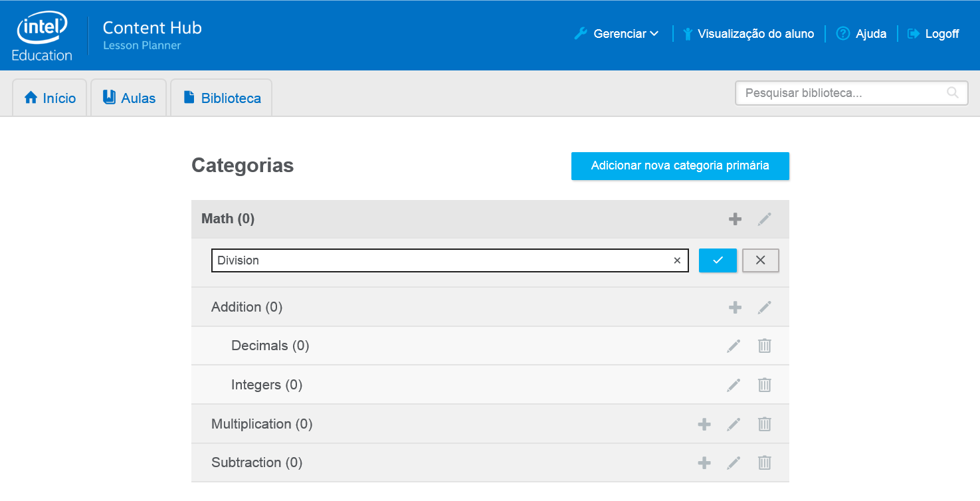Open the Biblioteca tab
Screen dimensions: 980x501
[x=221, y=98]
